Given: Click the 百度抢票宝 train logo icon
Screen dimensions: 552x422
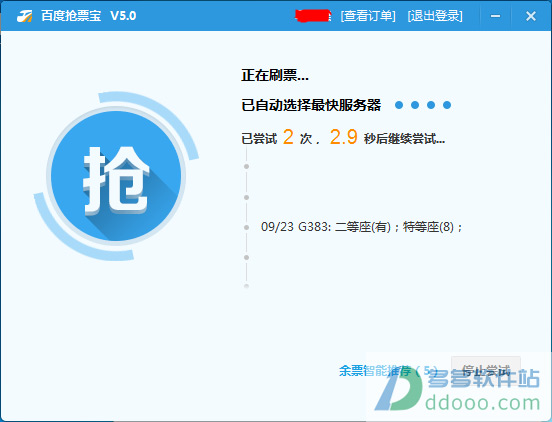Looking at the screenshot, I should click(24, 16).
